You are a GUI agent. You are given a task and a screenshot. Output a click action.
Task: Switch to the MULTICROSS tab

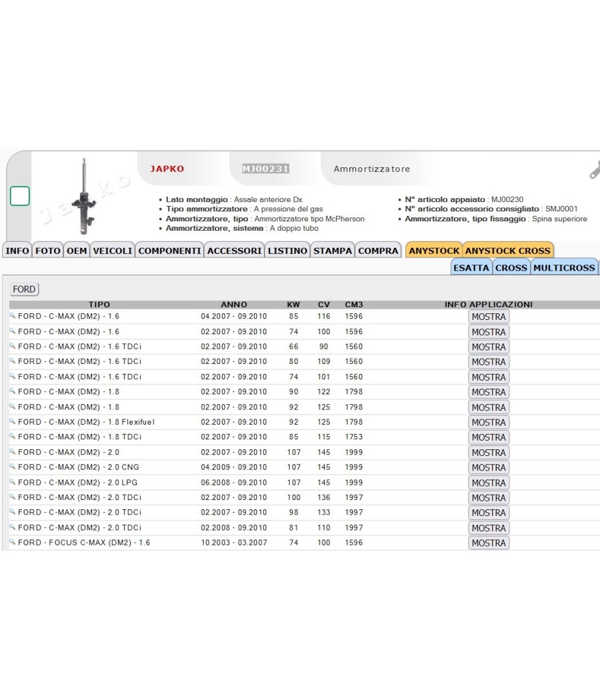pos(564,267)
